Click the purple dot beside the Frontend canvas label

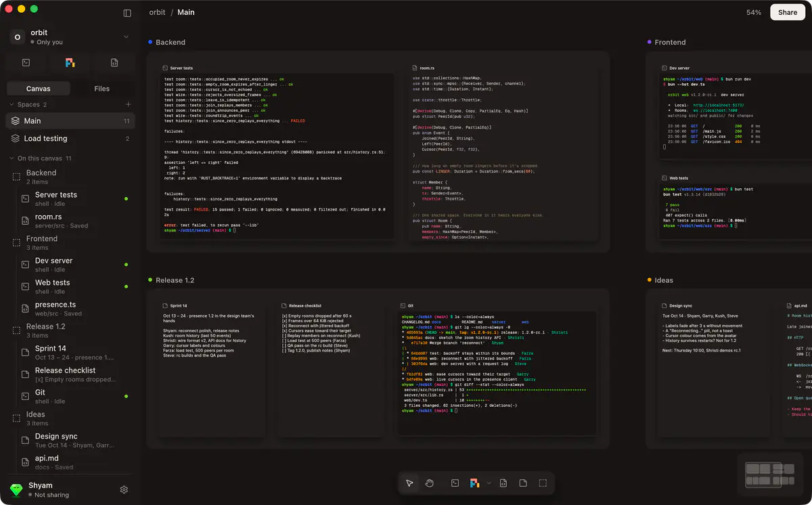coord(650,42)
